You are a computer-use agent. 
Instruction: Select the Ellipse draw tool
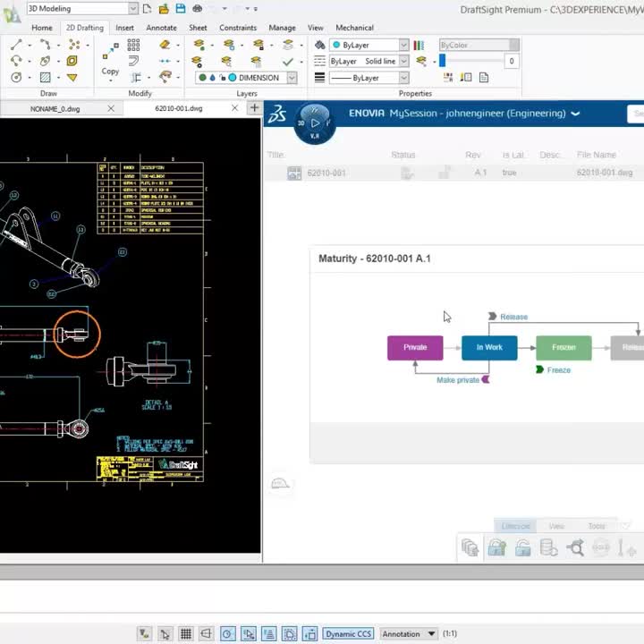[46, 61]
